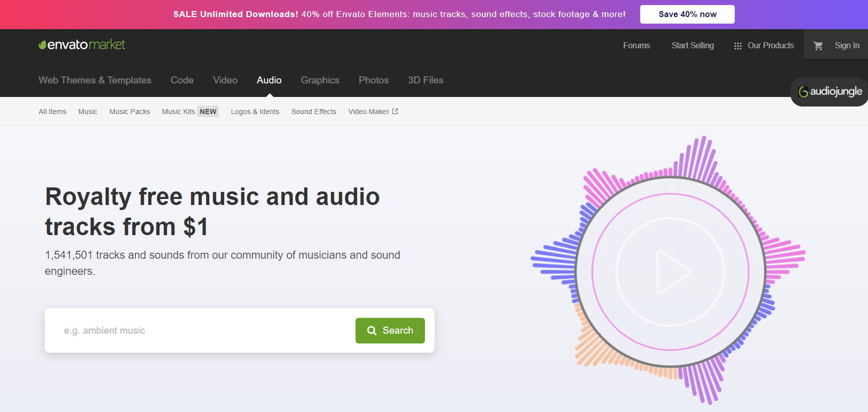Click the Envato Market logo
Viewport: 868px width, 412px height.
point(82,45)
